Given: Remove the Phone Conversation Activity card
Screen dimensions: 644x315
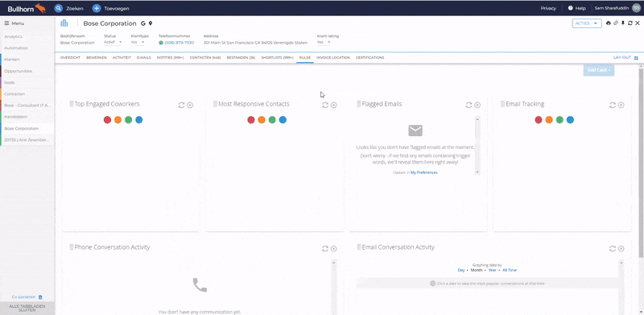Looking at the screenshot, I should [x=333, y=249].
